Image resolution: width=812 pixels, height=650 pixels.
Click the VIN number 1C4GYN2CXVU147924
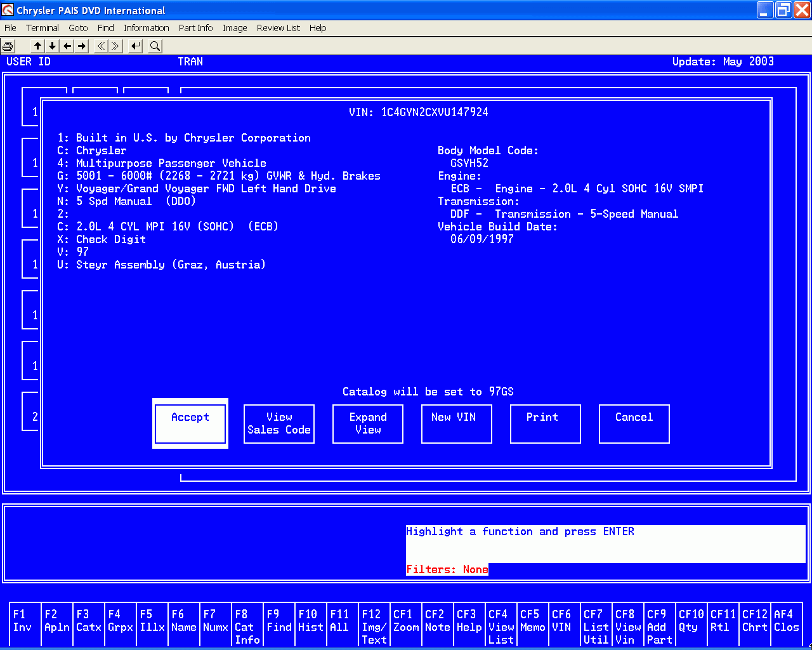point(435,112)
